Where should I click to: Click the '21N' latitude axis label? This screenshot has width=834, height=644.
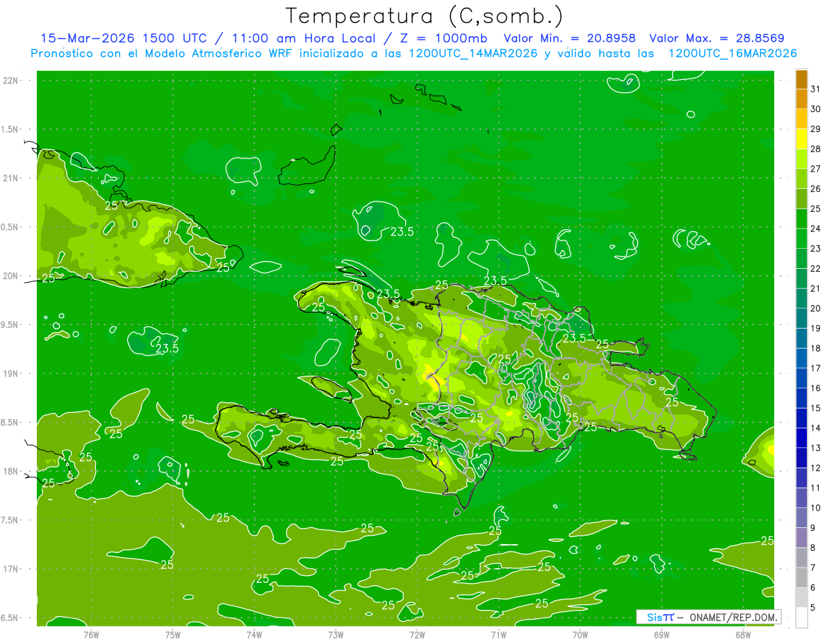(x=11, y=179)
